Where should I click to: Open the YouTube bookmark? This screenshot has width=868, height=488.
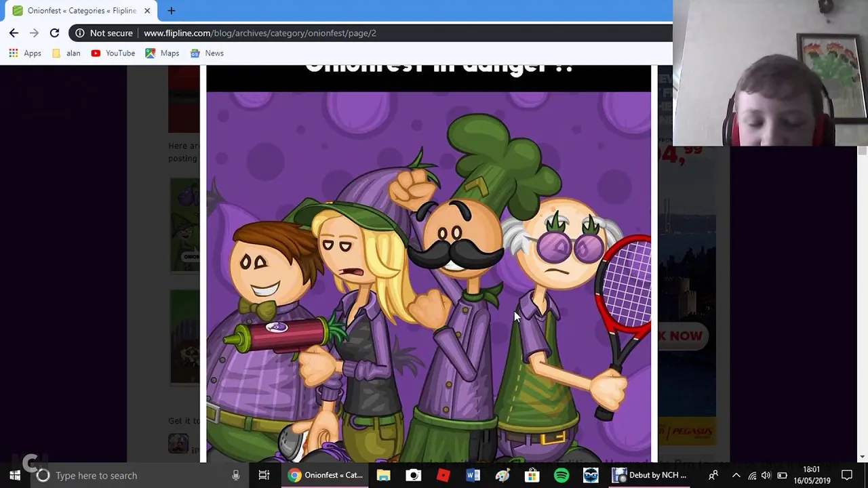tap(113, 53)
